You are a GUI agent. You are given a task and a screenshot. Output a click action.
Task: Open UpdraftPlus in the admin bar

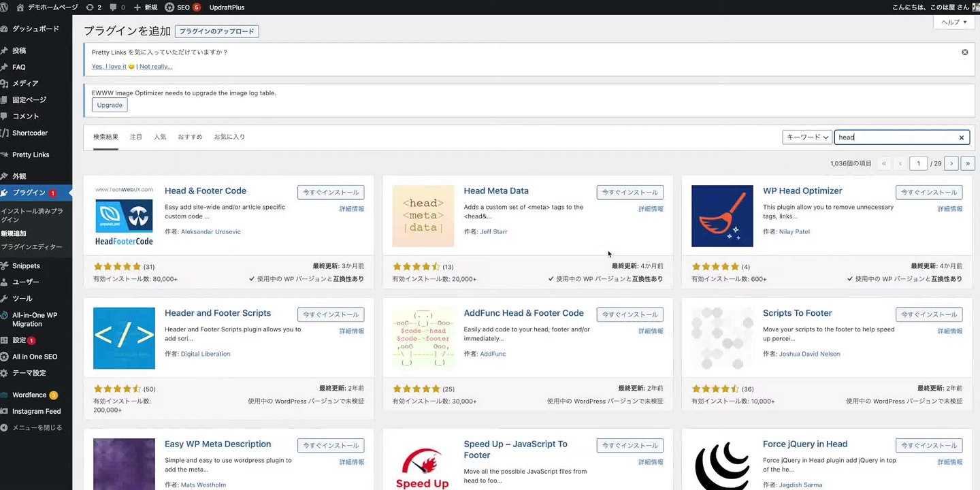[227, 7]
